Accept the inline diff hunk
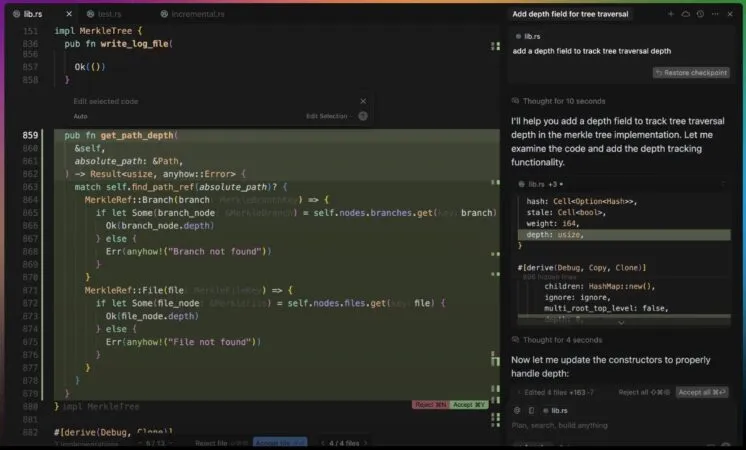 [469, 404]
